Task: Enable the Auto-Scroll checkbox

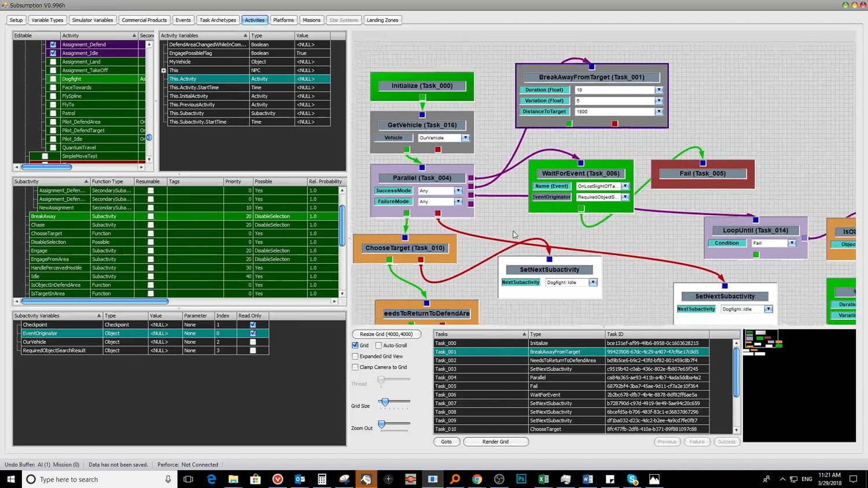Action: (x=378, y=345)
